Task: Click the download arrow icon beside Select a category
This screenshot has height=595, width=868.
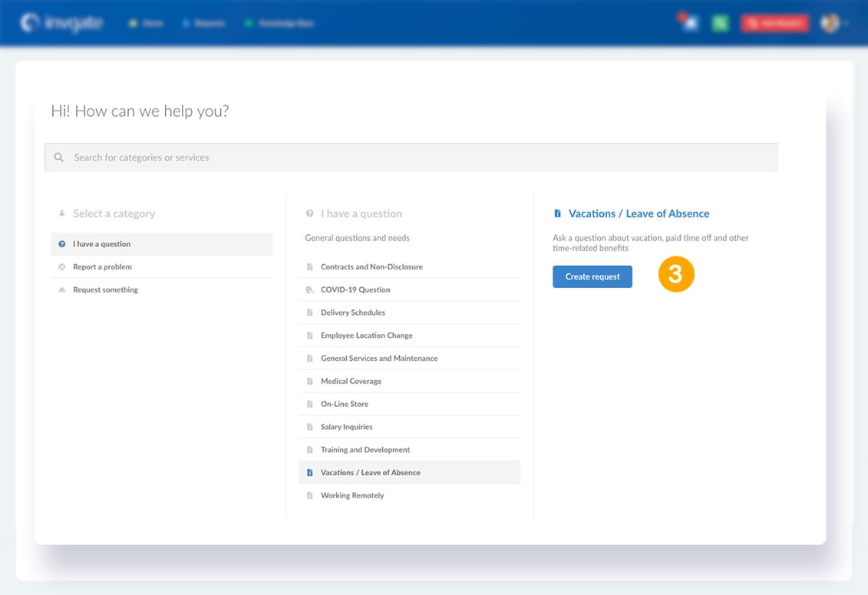Action: (x=61, y=213)
